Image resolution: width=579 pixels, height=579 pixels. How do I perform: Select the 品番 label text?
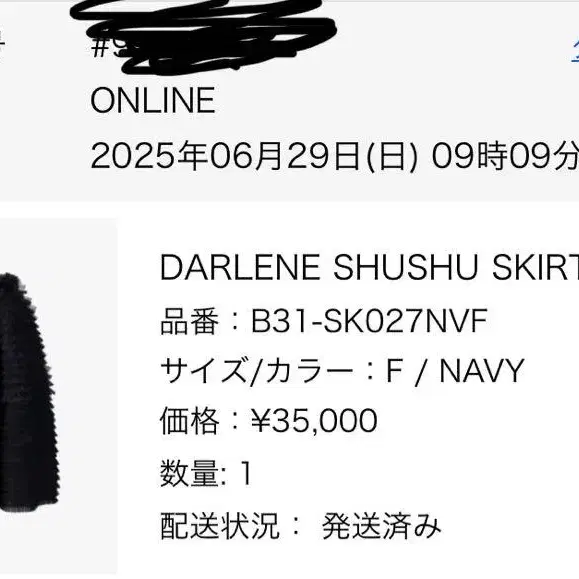(189, 321)
